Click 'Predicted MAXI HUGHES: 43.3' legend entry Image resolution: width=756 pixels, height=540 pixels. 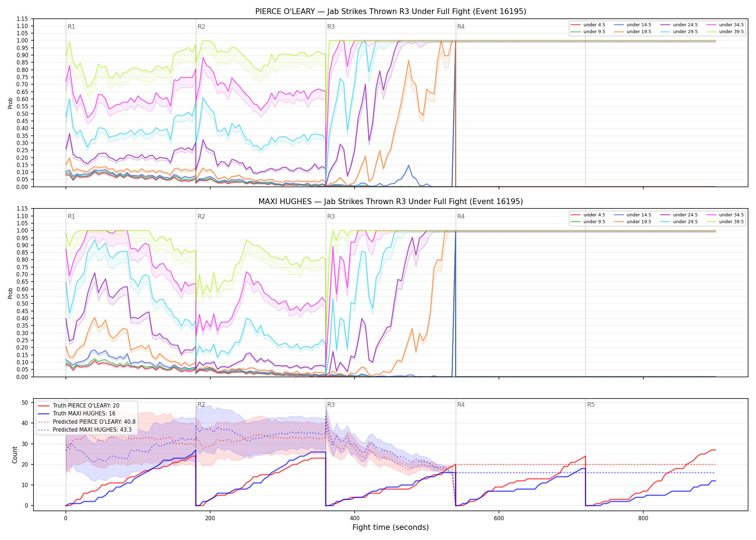(85, 430)
